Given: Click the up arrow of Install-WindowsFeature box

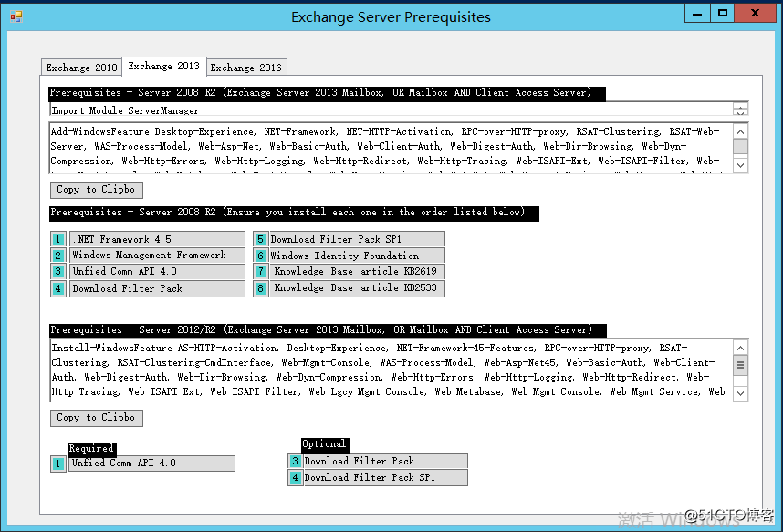Looking at the screenshot, I should [740, 348].
